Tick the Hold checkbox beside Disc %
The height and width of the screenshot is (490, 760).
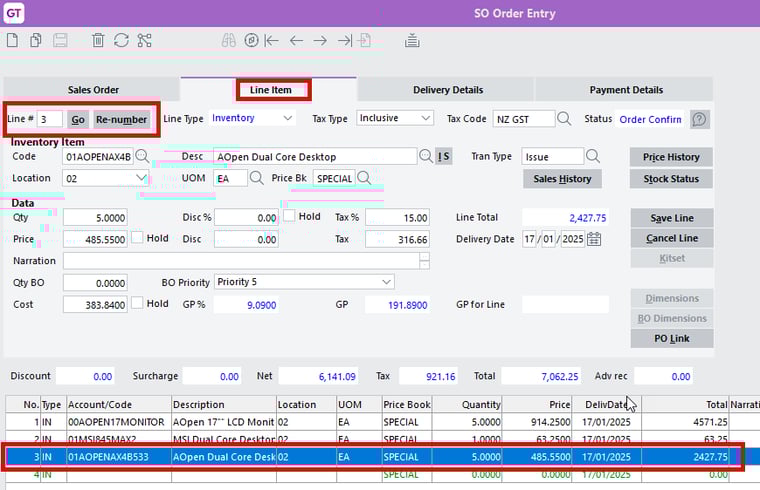click(x=289, y=216)
